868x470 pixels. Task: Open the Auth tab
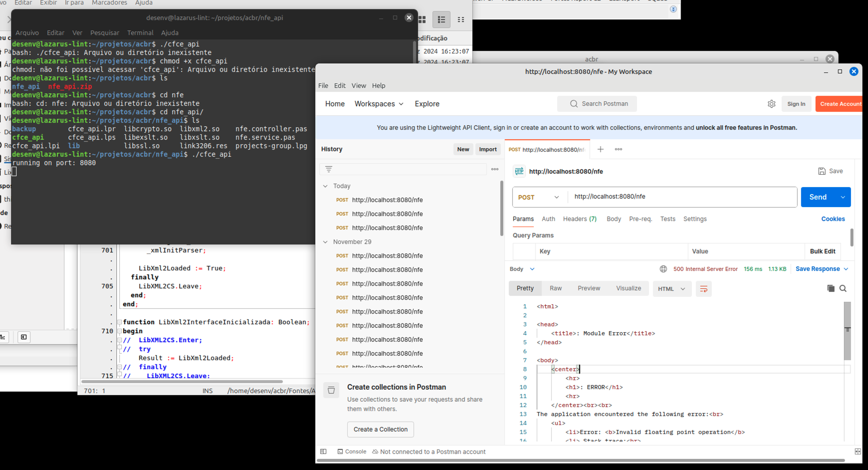(548, 219)
